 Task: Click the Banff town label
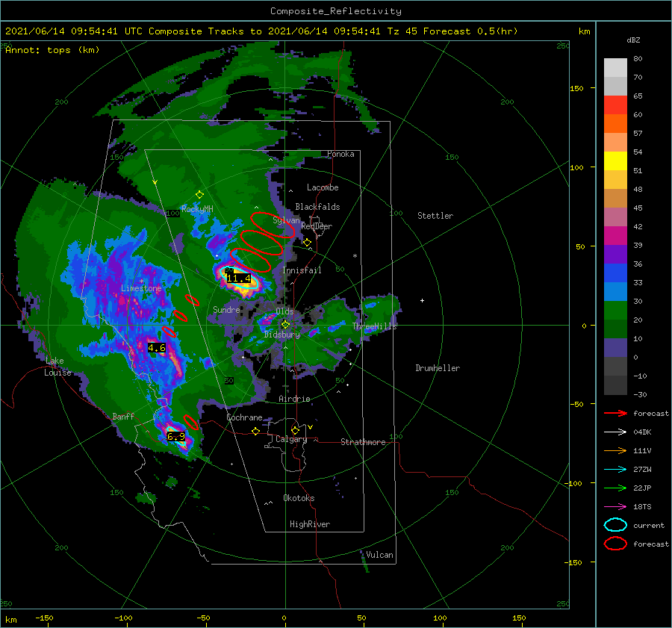(x=123, y=416)
